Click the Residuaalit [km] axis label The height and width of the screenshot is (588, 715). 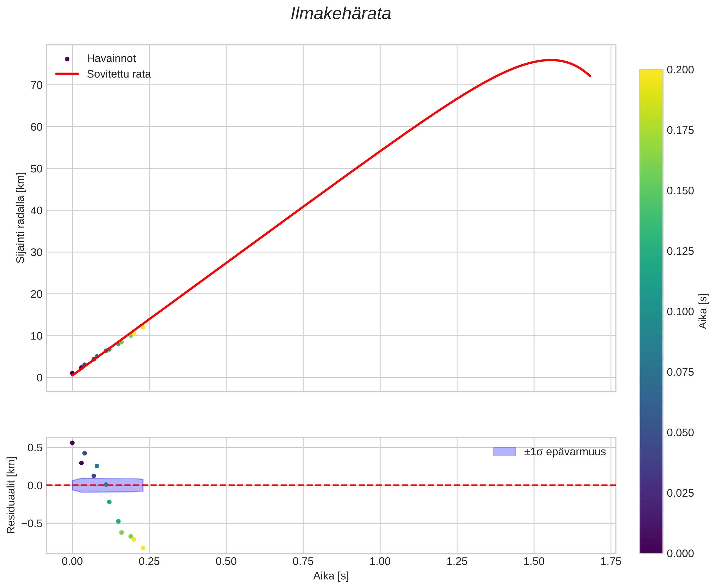(11, 495)
